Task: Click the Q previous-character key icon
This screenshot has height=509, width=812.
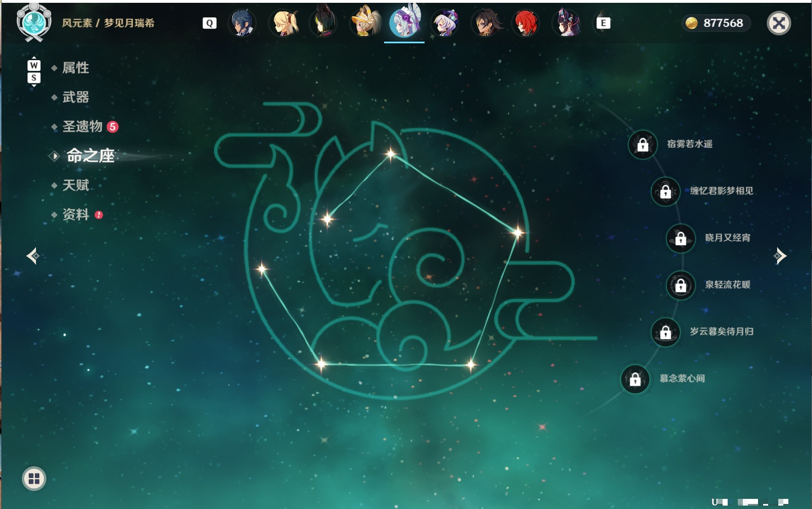Action: 209,23
